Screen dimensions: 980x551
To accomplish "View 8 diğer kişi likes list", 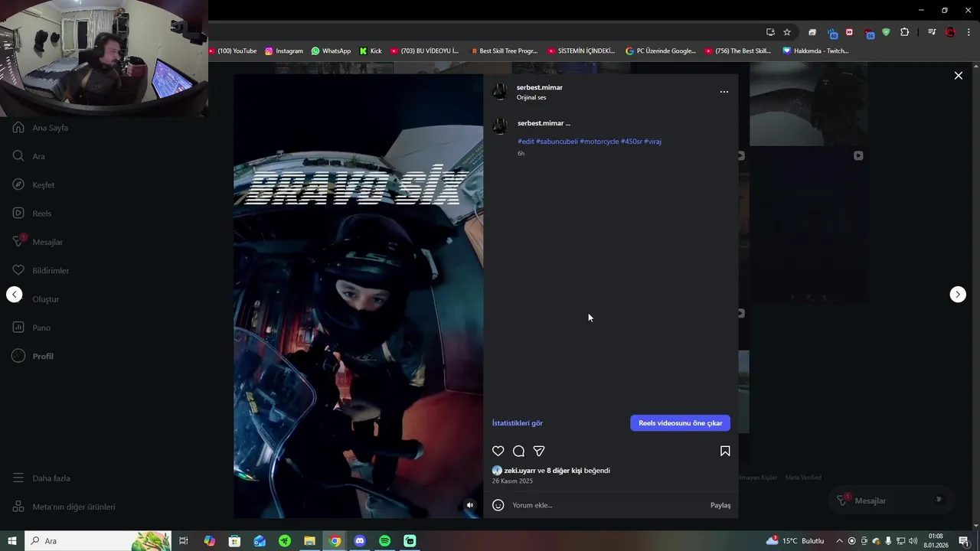I will (x=564, y=471).
